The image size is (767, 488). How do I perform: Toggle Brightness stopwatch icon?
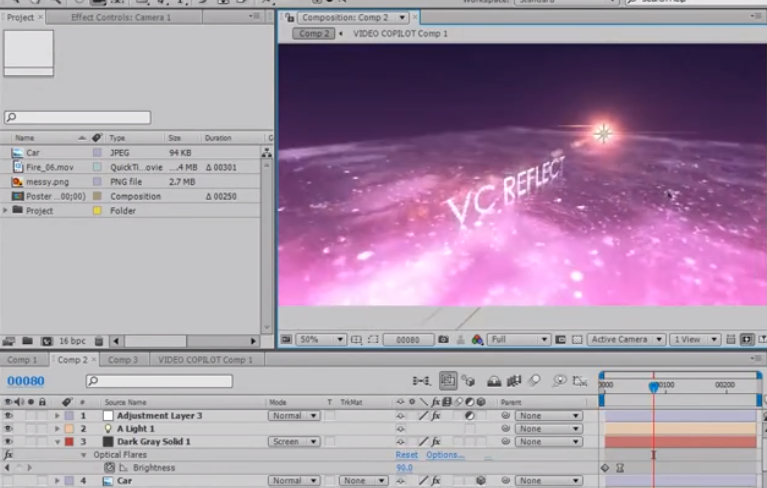tap(110, 468)
